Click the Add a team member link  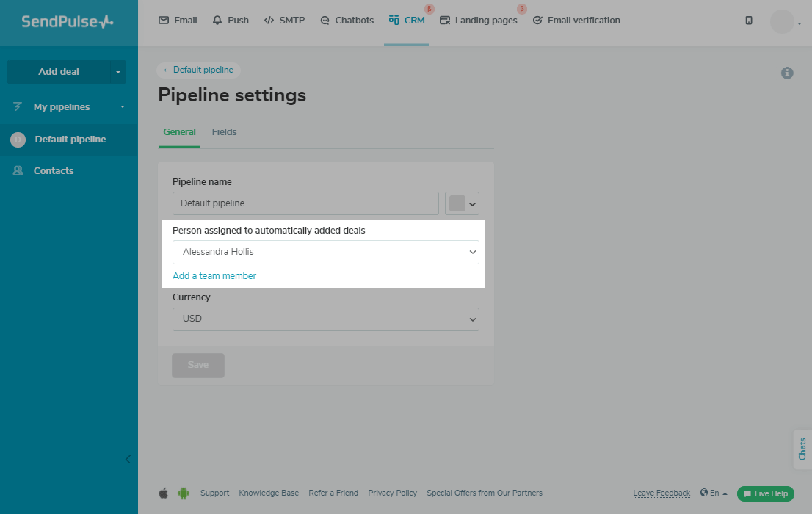[x=214, y=276]
